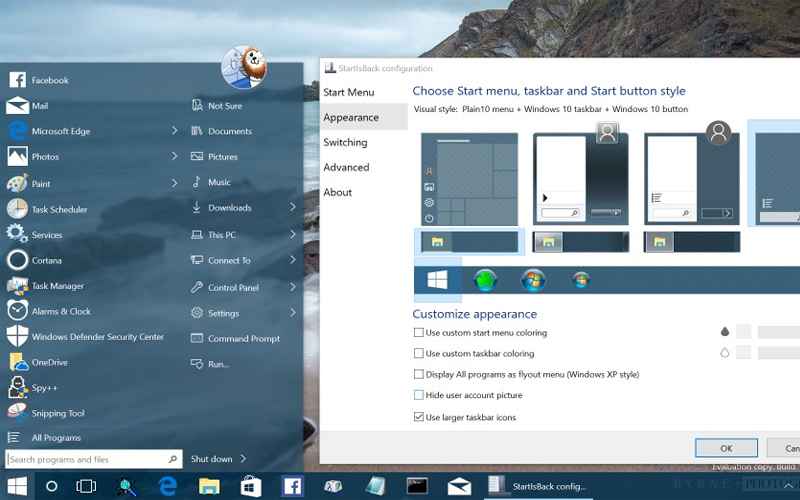Open Task View from the taskbar
Image resolution: width=800 pixels, height=500 pixels.
pos(86,486)
